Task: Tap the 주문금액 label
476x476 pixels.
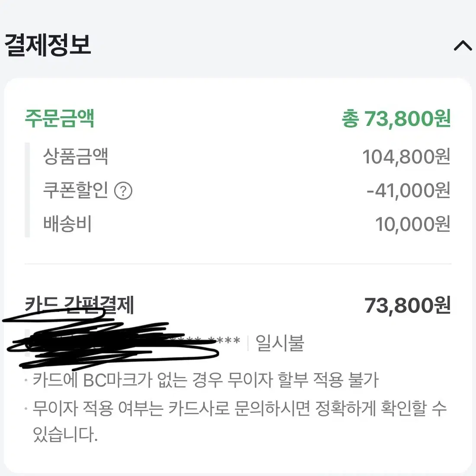Action: [60, 118]
